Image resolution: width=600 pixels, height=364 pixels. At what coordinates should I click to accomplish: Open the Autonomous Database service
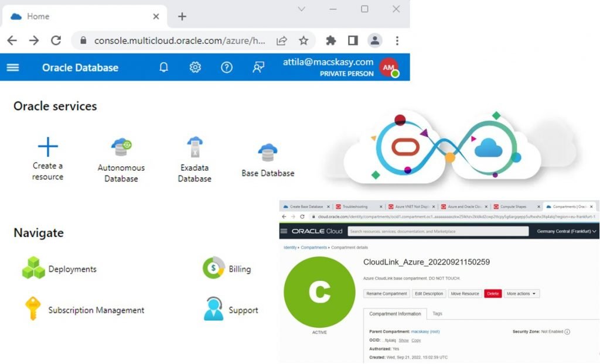tap(121, 154)
